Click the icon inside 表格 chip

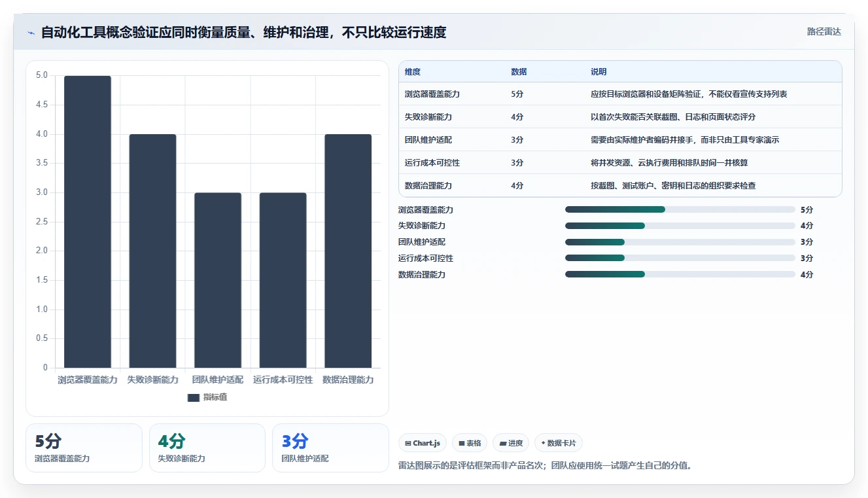pyautogui.click(x=462, y=444)
